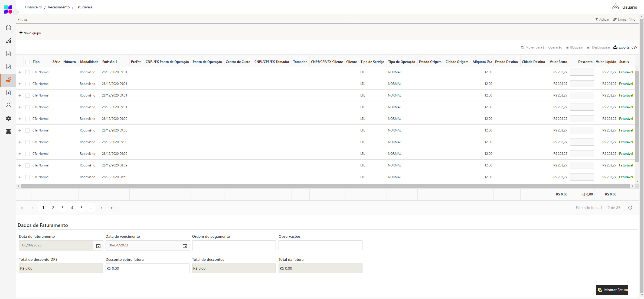Open the home icon in sidebar

coord(8,27)
